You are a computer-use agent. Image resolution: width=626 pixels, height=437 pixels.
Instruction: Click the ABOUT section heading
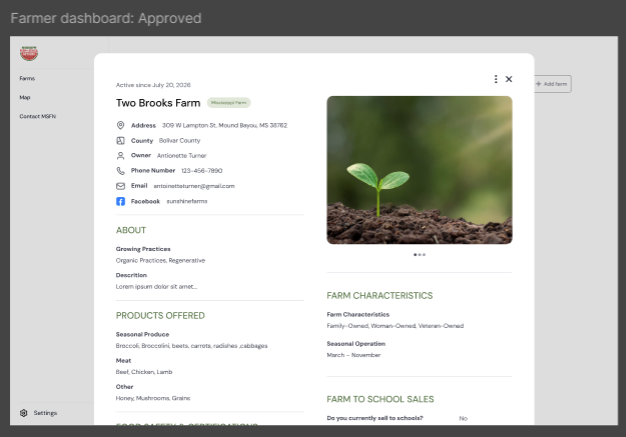[131, 230]
